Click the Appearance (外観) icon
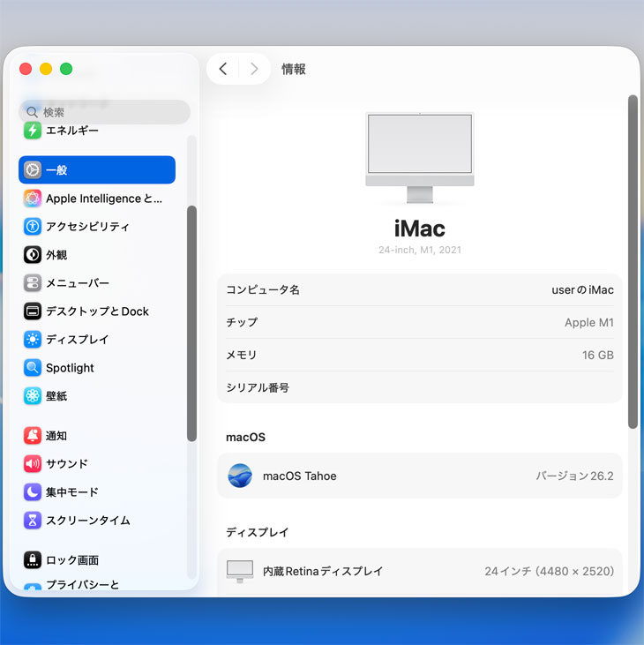Screen dimensions: 644x645 coord(33,255)
